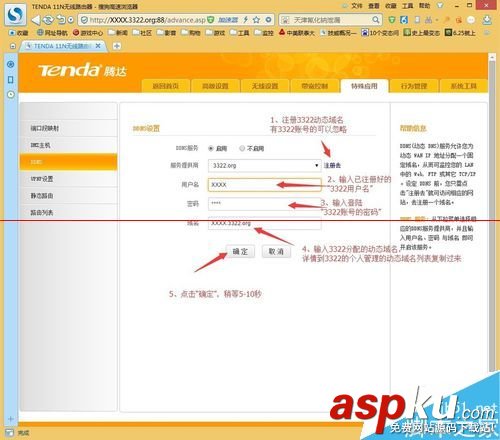This screenshot has width=500, height=440.
Task: Open the 影音 bookmark folder
Action: tap(166, 33)
